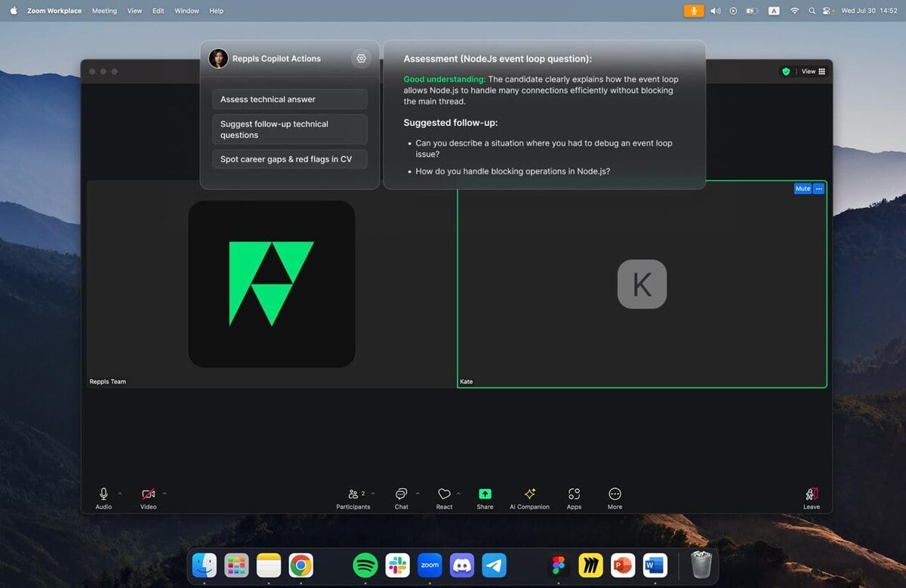The width and height of the screenshot is (906, 588).
Task: Click 'Suggested follow-up:' heading
Action: 451,122
